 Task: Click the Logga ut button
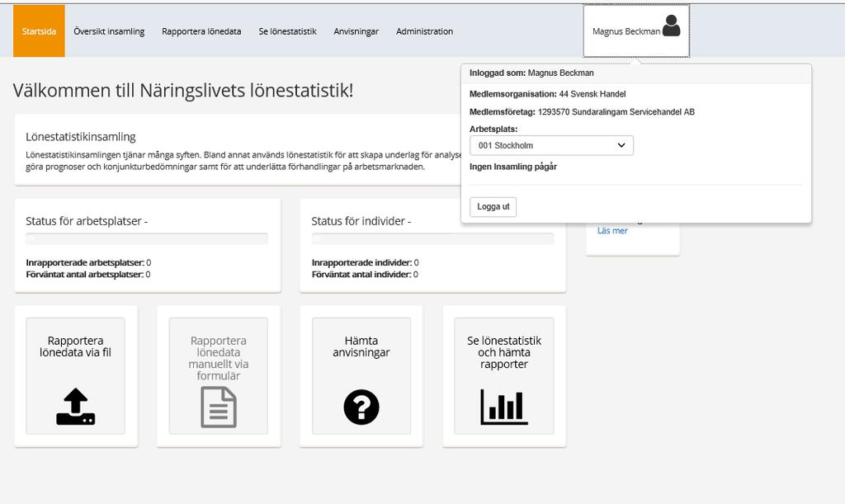click(x=493, y=207)
